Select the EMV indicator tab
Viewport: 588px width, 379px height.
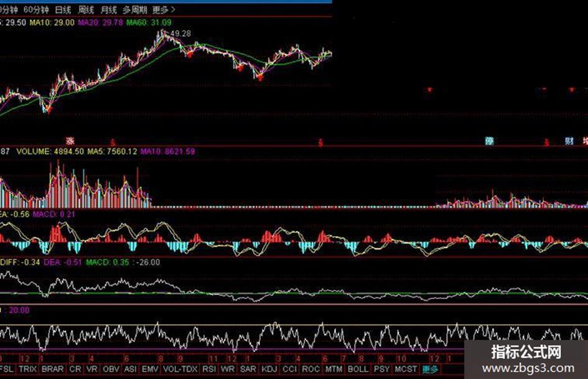[x=150, y=369]
